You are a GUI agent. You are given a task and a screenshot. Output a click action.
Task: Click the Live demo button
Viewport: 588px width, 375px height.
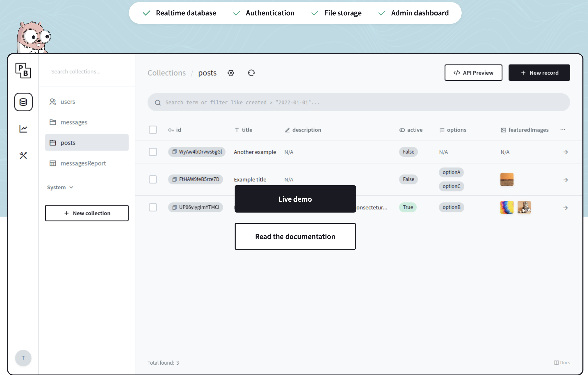tap(295, 199)
